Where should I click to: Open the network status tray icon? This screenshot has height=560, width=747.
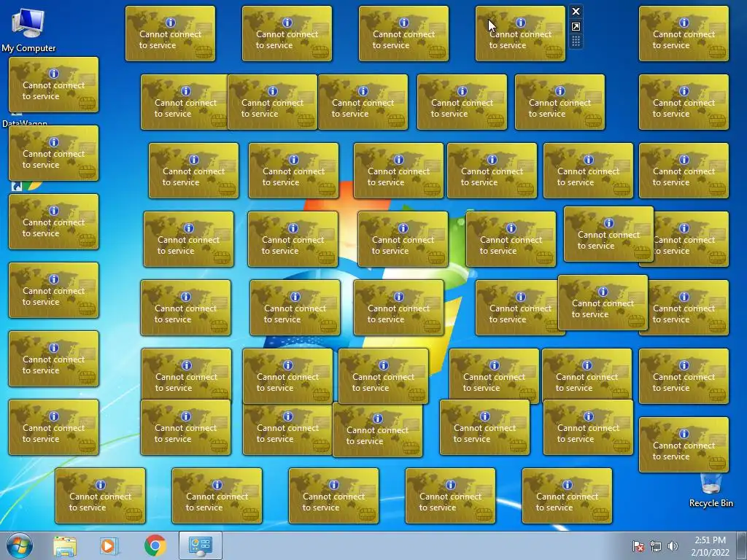point(656,546)
